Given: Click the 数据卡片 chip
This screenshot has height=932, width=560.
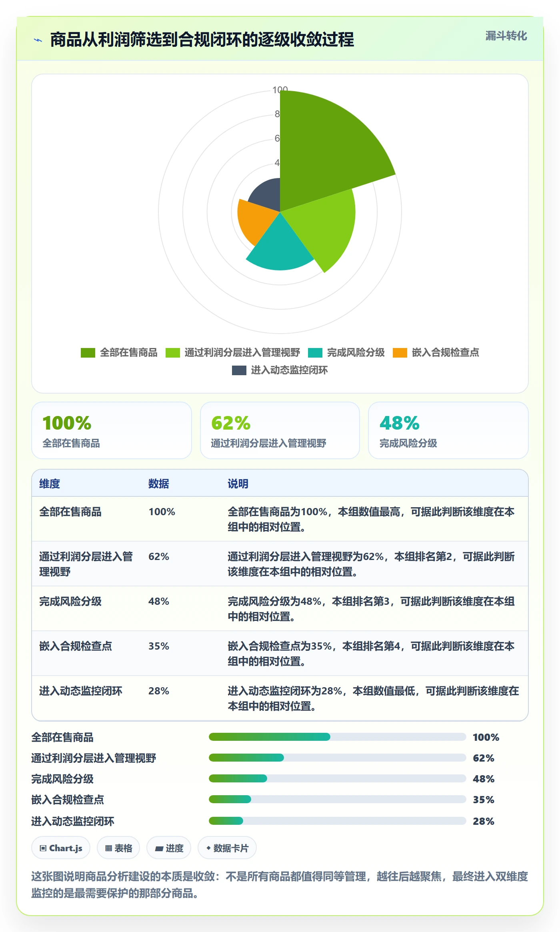Looking at the screenshot, I should click(x=227, y=848).
